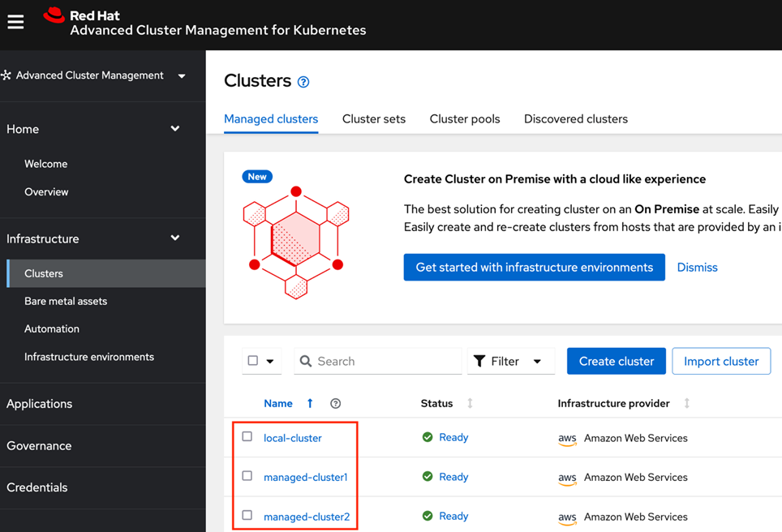Click Amazon Web Services text in managed-cluster1 row
782x532 pixels.
[x=636, y=477]
